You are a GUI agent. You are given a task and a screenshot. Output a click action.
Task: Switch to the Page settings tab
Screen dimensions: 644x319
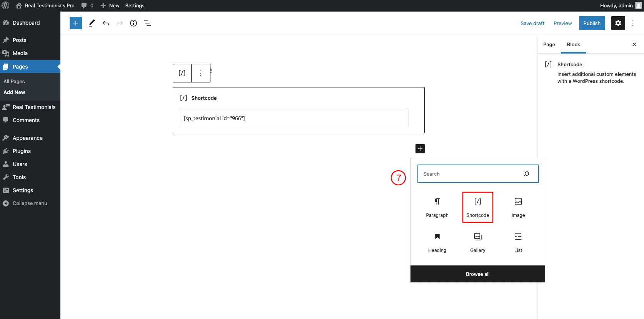(x=549, y=45)
